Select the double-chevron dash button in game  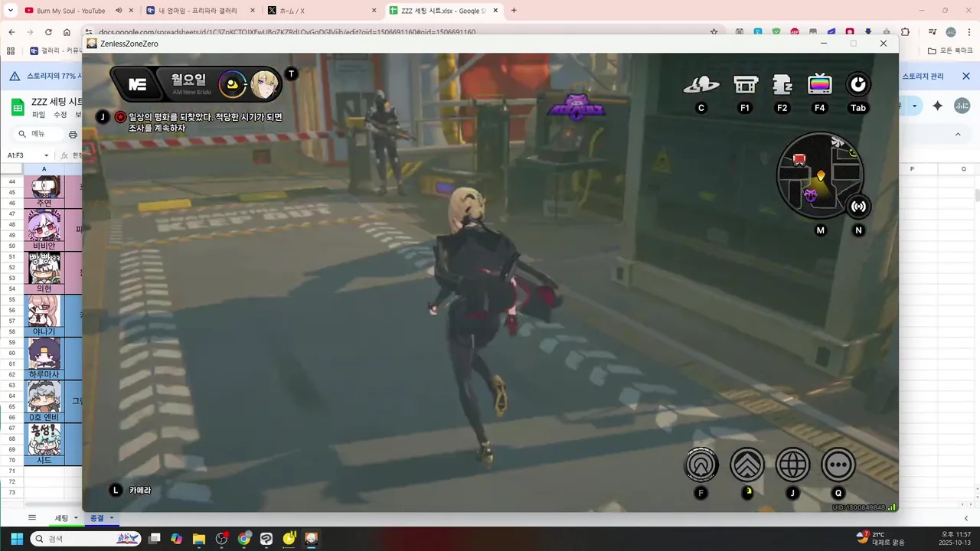[747, 465]
